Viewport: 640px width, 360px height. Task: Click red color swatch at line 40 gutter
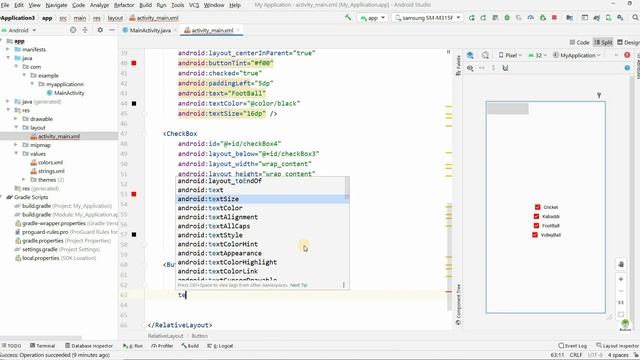click(x=134, y=63)
